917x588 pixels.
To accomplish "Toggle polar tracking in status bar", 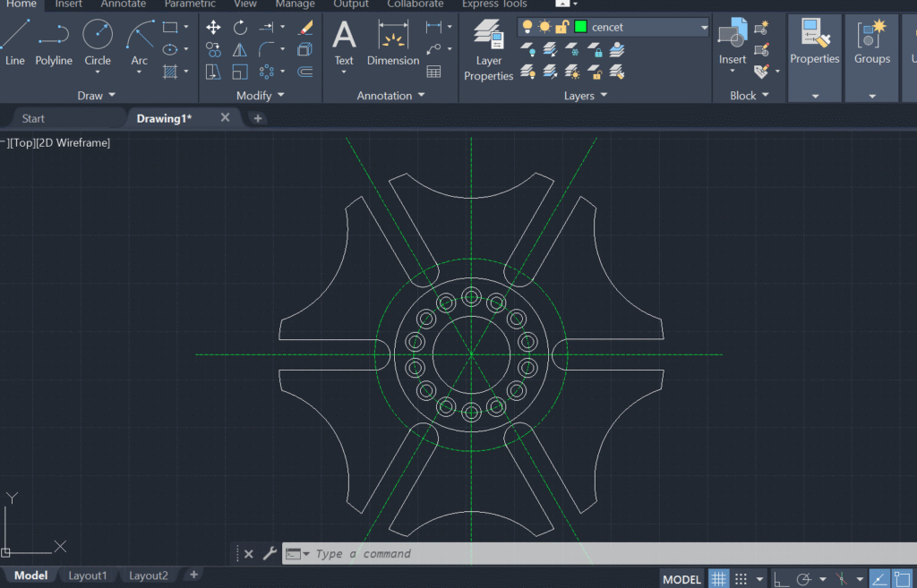I will (x=804, y=579).
